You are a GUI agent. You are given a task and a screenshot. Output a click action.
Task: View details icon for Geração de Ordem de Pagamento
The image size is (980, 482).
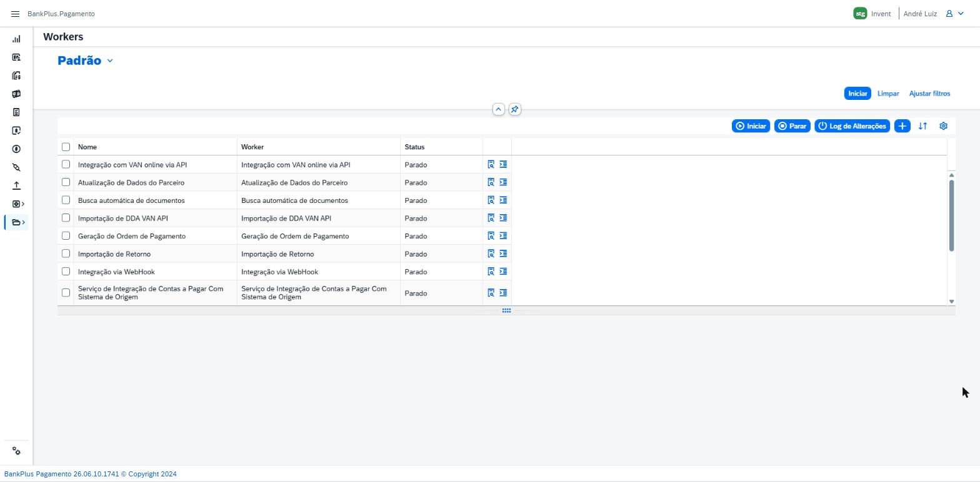pyautogui.click(x=491, y=236)
